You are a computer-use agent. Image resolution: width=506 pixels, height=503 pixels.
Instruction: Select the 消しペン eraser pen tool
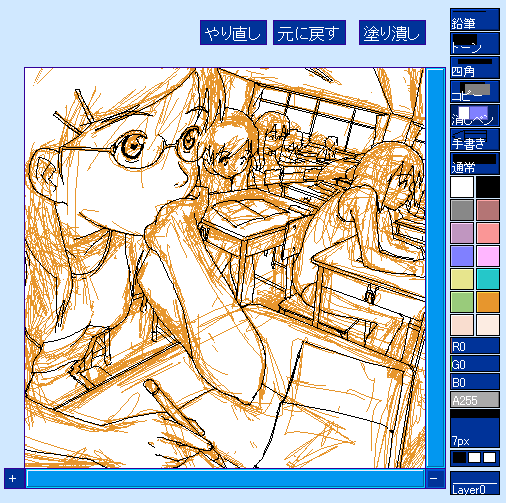click(475, 116)
